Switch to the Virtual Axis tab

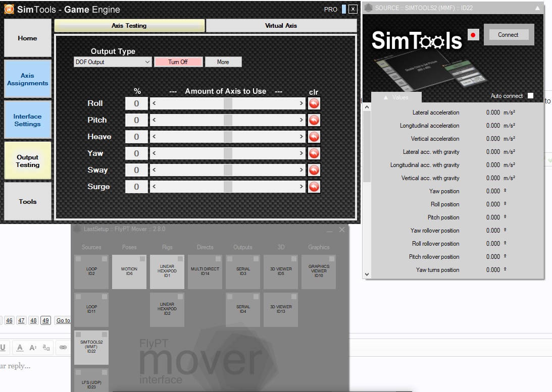point(281,26)
